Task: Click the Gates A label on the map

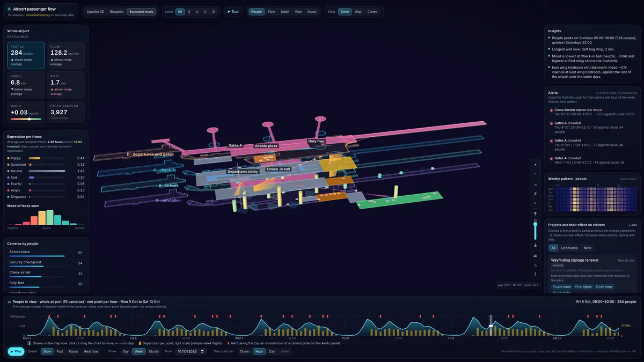Action: pyautogui.click(x=235, y=145)
